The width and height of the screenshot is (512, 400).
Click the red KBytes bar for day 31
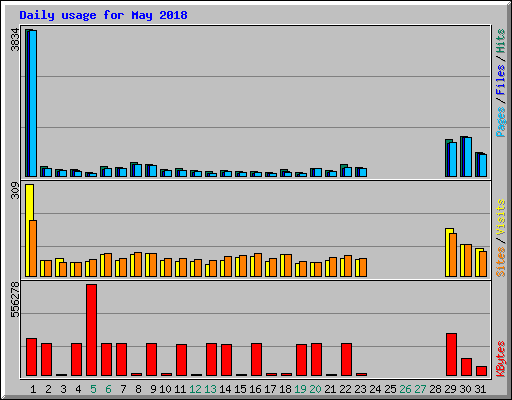click(x=481, y=371)
